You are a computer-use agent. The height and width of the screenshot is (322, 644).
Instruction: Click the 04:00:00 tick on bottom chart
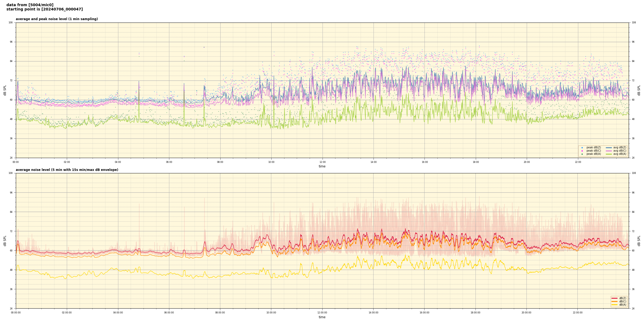pyautogui.click(x=118, y=313)
